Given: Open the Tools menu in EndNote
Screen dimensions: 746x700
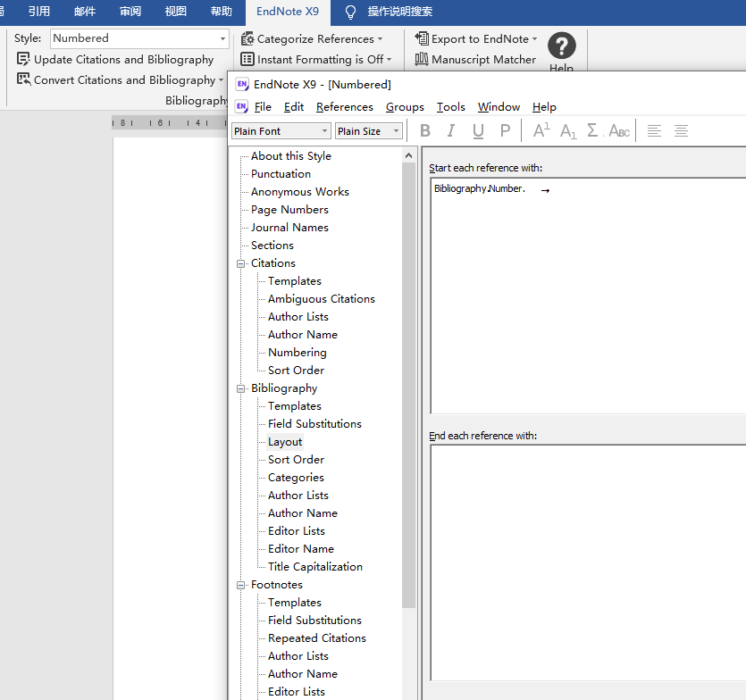Looking at the screenshot, I should (450, 106).
